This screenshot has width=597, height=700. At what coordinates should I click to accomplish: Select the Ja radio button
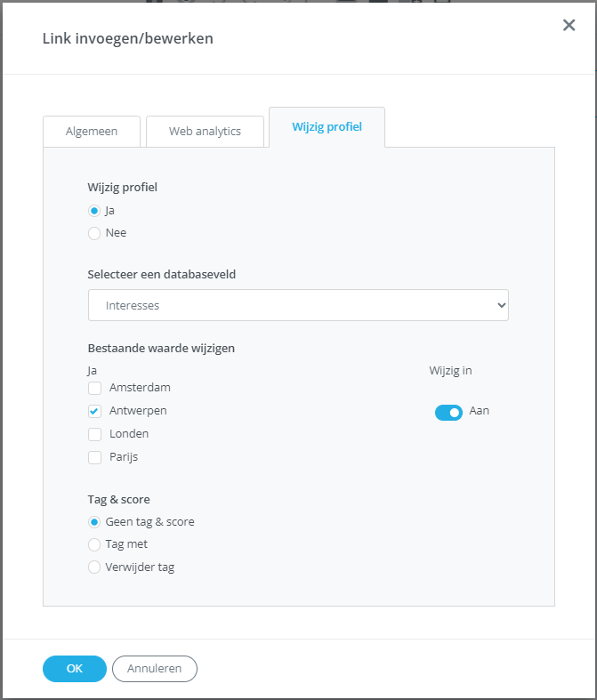coord(94,211)
